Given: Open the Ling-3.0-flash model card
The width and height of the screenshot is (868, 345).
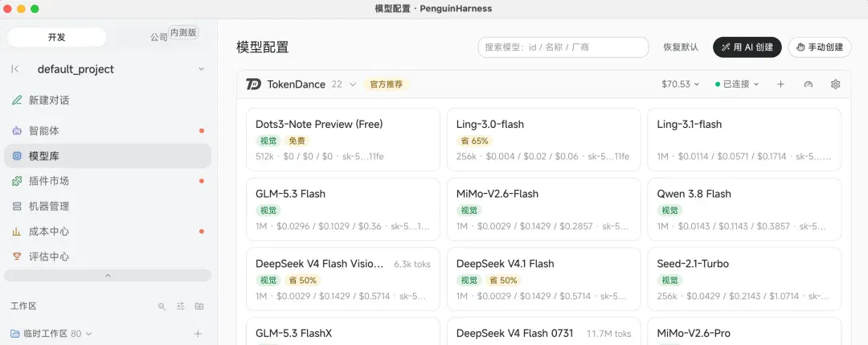Looking at the screenshot, I should click(x=543, y=140).
